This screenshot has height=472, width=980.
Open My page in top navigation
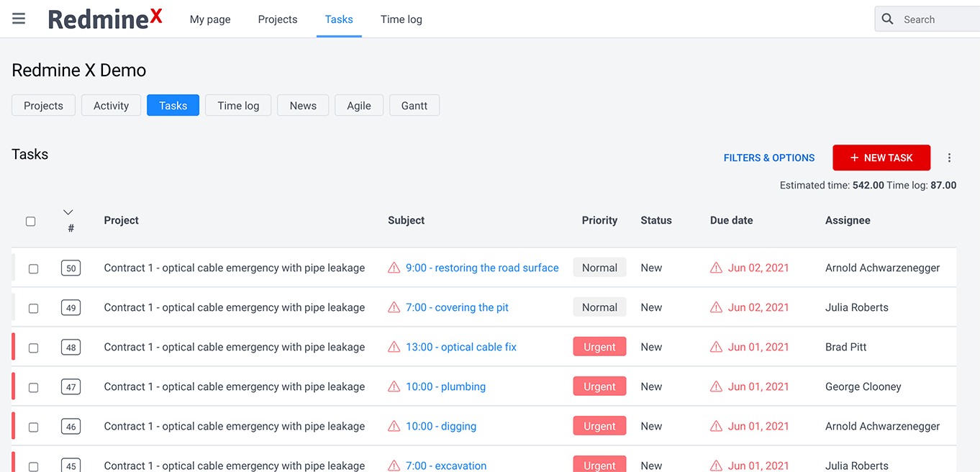click(x=210, y=19)
